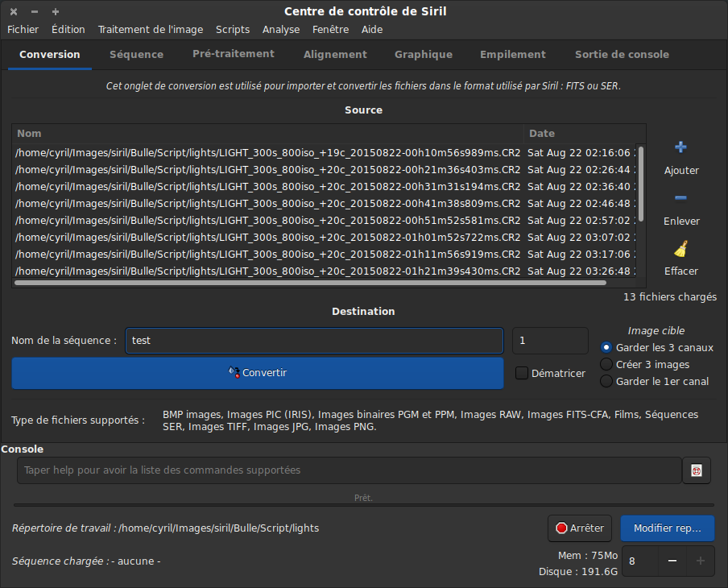The image size is (728, 588).
Task: Choose Créer 3 images radio button
Action: pyautogui.click(x=606, y=364)
